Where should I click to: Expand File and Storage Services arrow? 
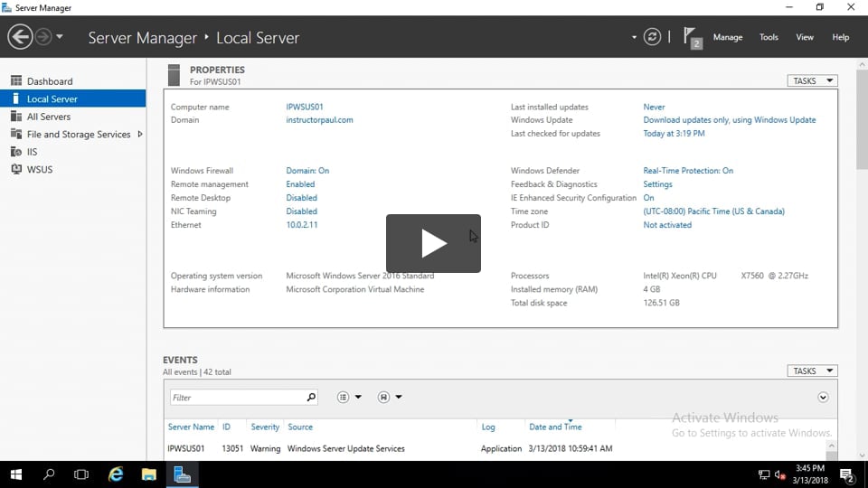(x=140, y=134)
